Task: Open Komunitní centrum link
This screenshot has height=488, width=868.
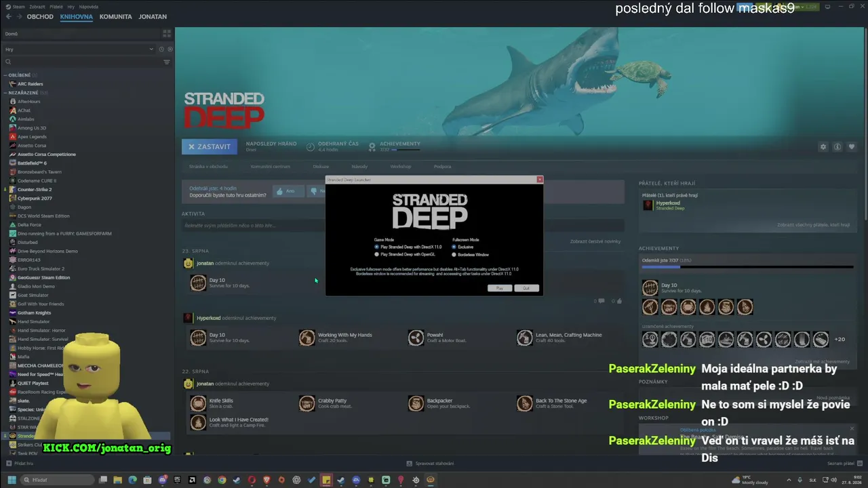Action: [x=270, y=166]
